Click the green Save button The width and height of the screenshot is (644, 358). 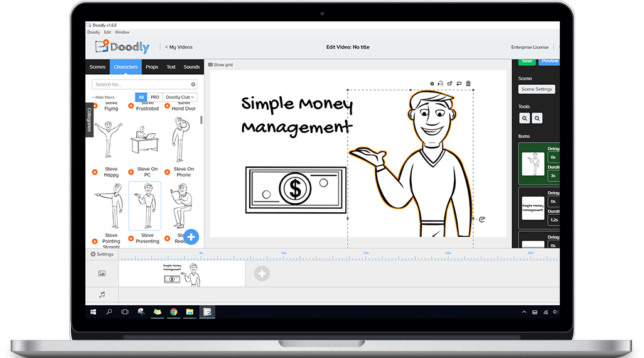(527, 62)
